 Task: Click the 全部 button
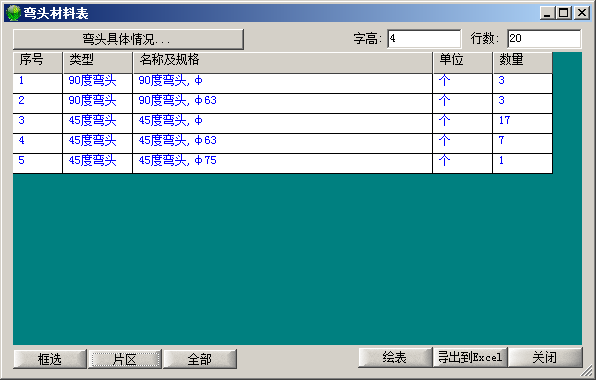(200, 359)
